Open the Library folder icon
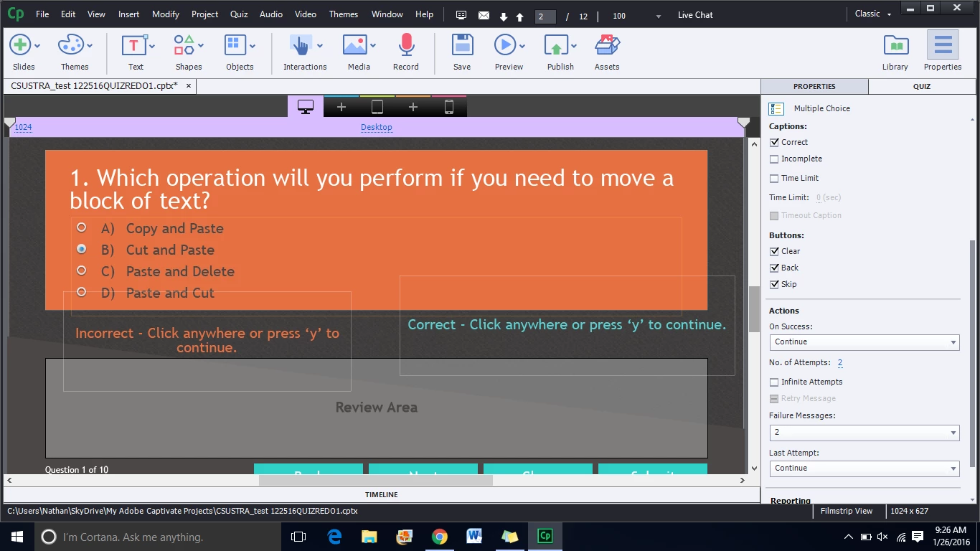 pyautogui.click(x=895, y=45)
